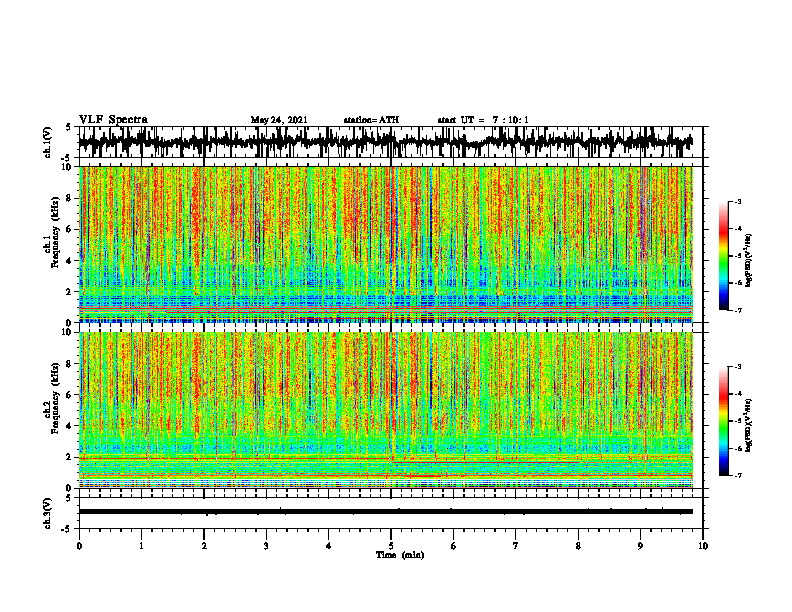
Task: Click the time axis tick label "3"
Action: [266, 546]
